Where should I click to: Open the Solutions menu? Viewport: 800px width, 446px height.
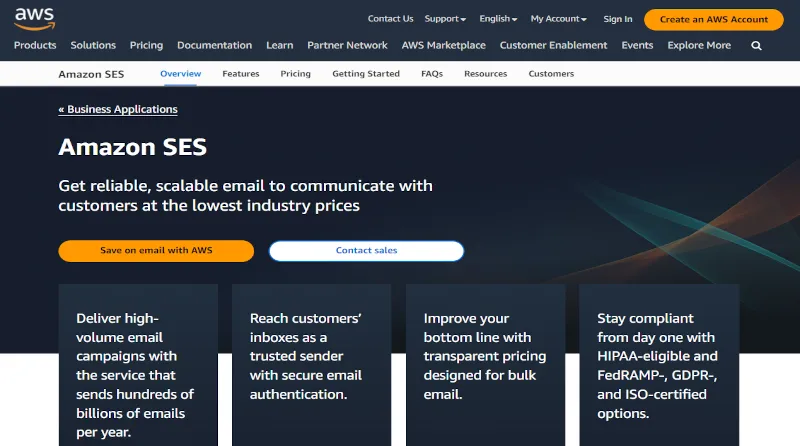(93, 45)
